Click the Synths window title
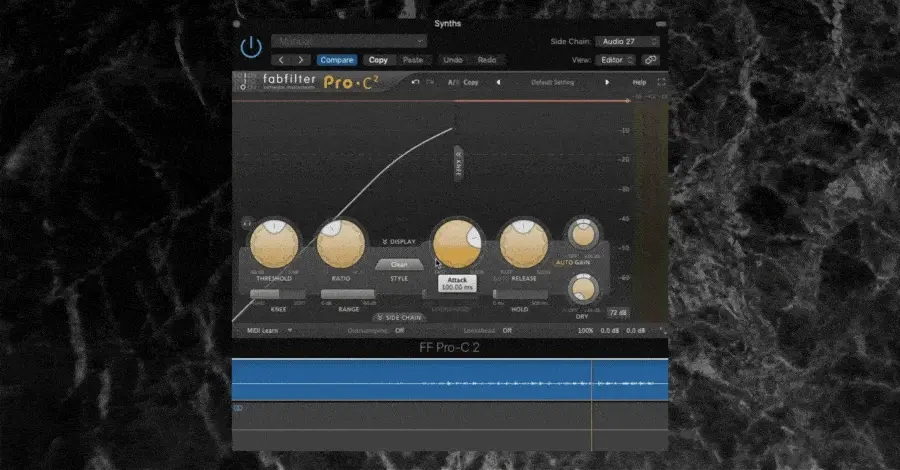The width and height of the screenshot is (900, 470). tap(447, 24)
